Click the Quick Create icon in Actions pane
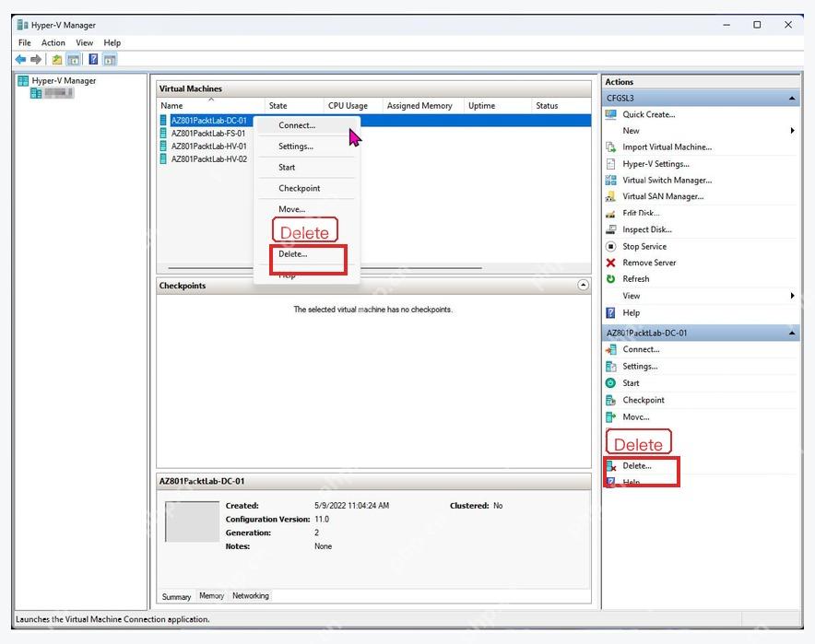Image resolution: width=815 pixels, height=644 pixels. 610,115
